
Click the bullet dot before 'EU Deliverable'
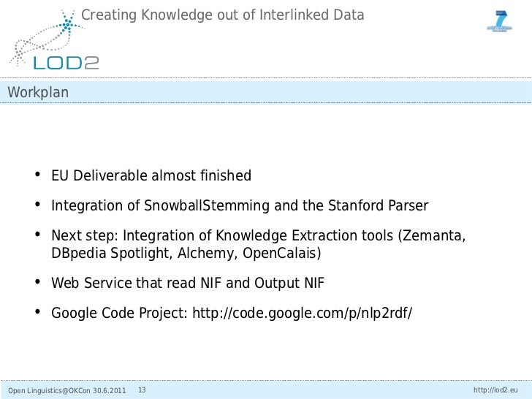click(36, 175)
